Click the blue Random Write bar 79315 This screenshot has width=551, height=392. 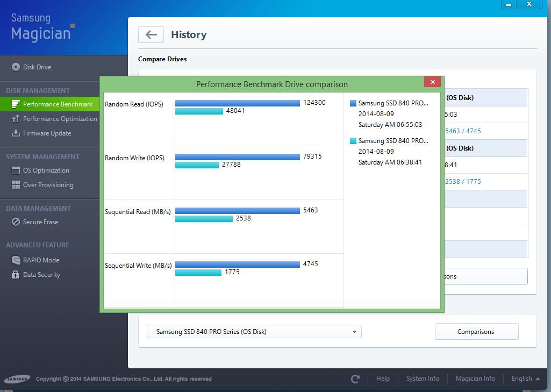tap(238, 156)
